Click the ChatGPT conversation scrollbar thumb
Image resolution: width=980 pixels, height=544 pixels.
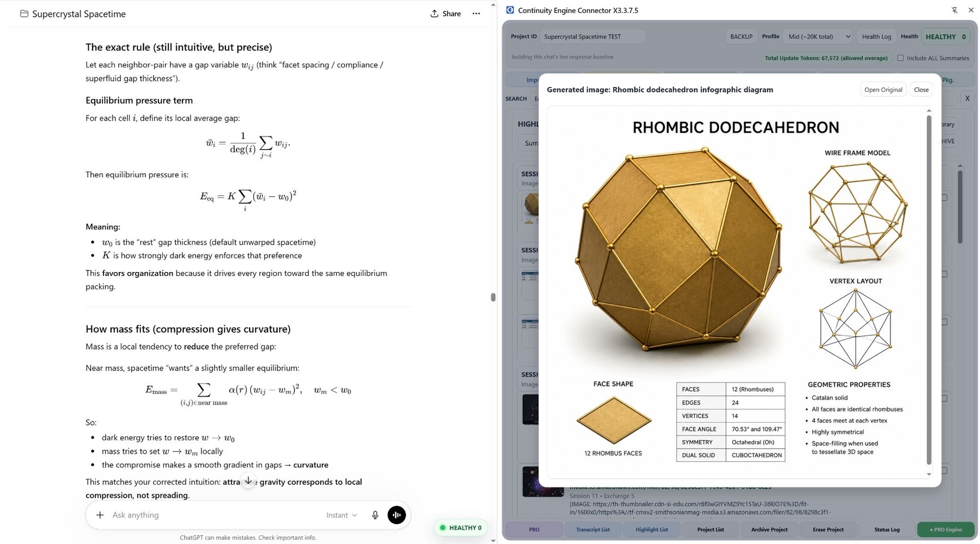[493, 297]
